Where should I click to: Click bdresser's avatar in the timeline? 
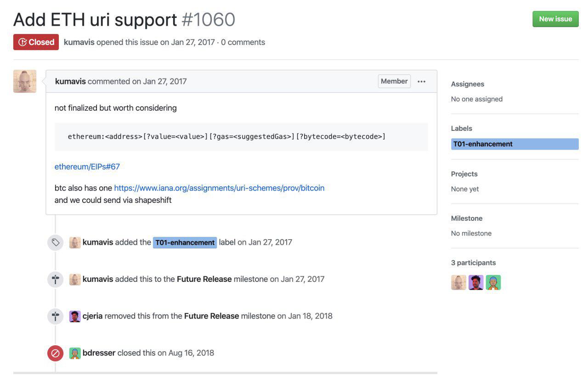pyautogui.click(x=74, y=353)
